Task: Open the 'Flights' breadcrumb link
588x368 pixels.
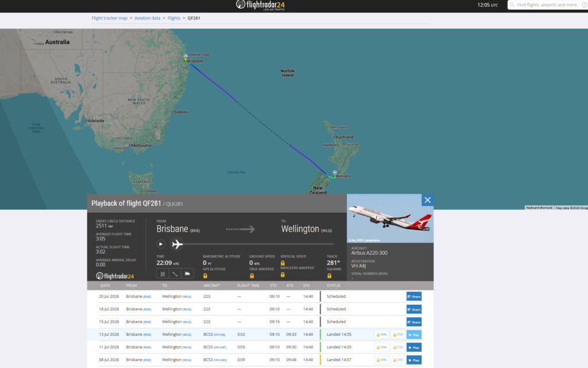Action: coord(174,18)
